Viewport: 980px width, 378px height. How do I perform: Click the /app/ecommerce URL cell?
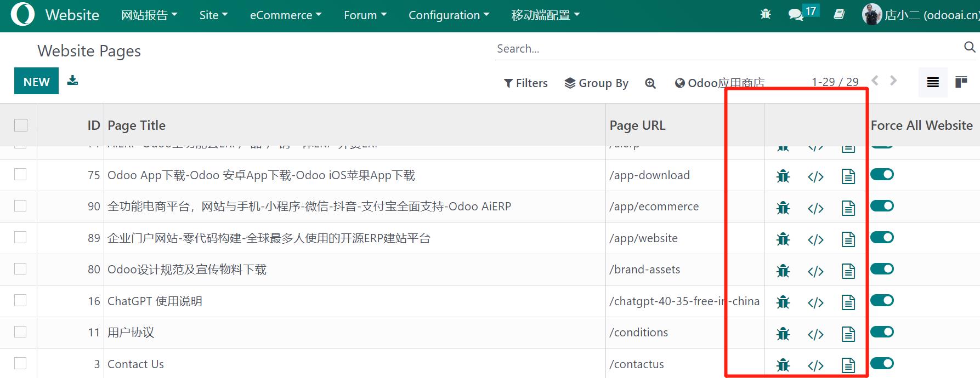point(654,207)
